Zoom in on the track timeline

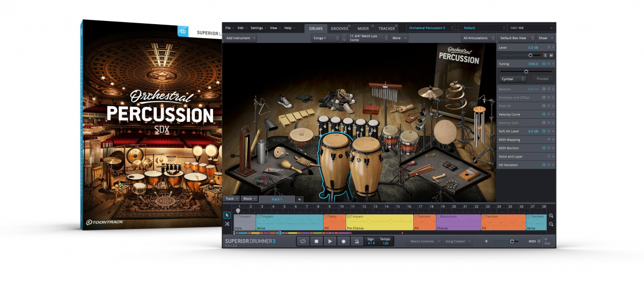[551, 216]
